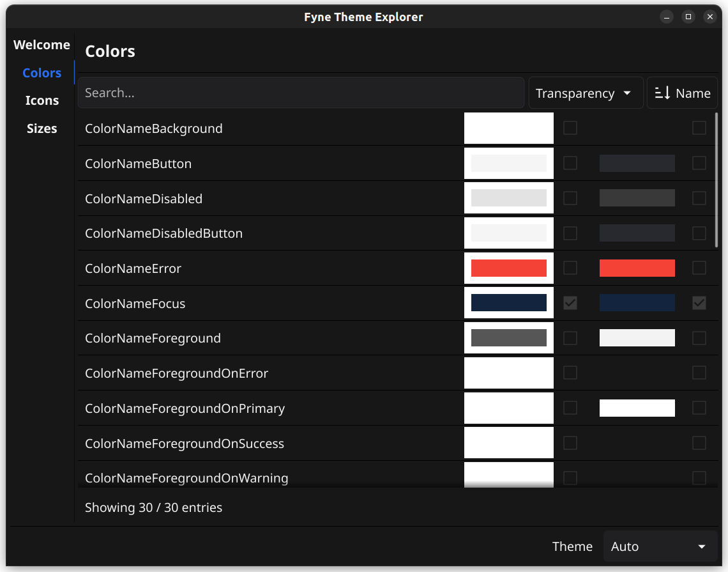Viewport: 728px width, 572px height.
Task: Open the Transparency filter dropdown
Action: click(586, 93)
